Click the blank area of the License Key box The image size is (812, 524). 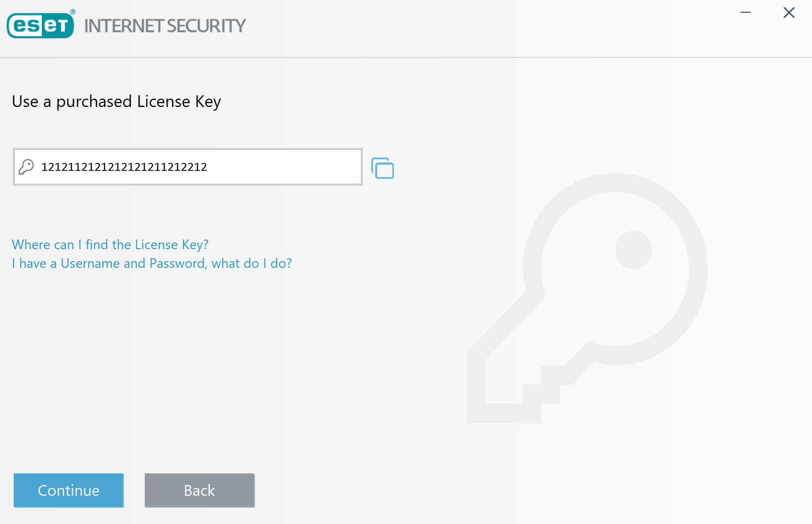point(284,167)
